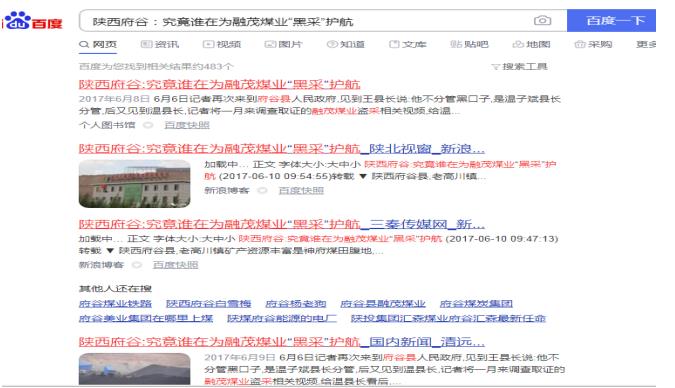
Task: Click the related search 府谷县融茂煤业
Action: click(383, 304)
